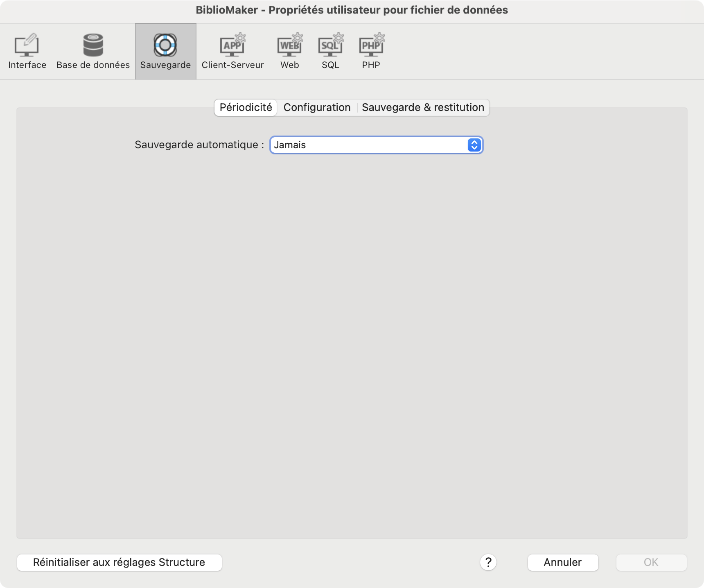Open help with the question mark button

(x=488, y=562)
